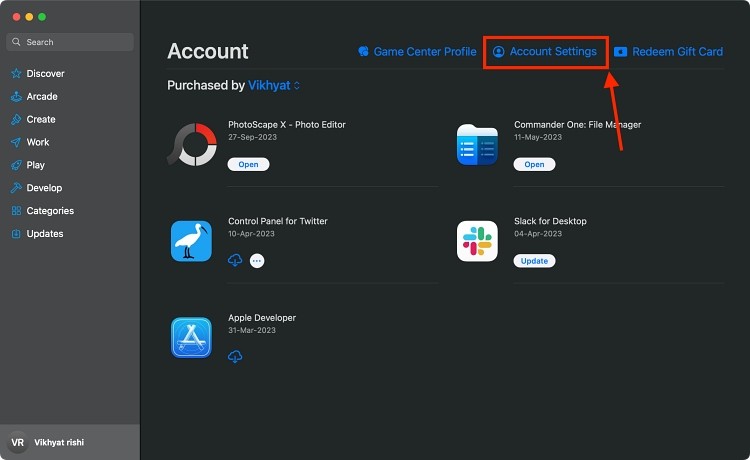Click the Account Settings person icon
This screenshot has height=460, width=750.
pos(498,52)
